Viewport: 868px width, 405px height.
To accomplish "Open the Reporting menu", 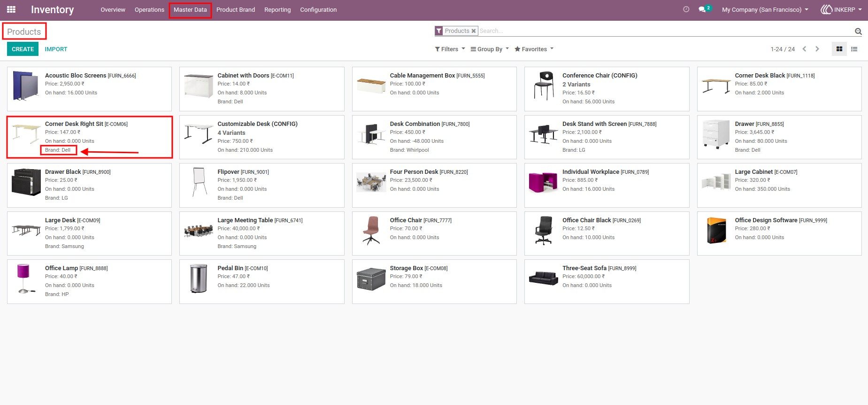I will [277, 9].
